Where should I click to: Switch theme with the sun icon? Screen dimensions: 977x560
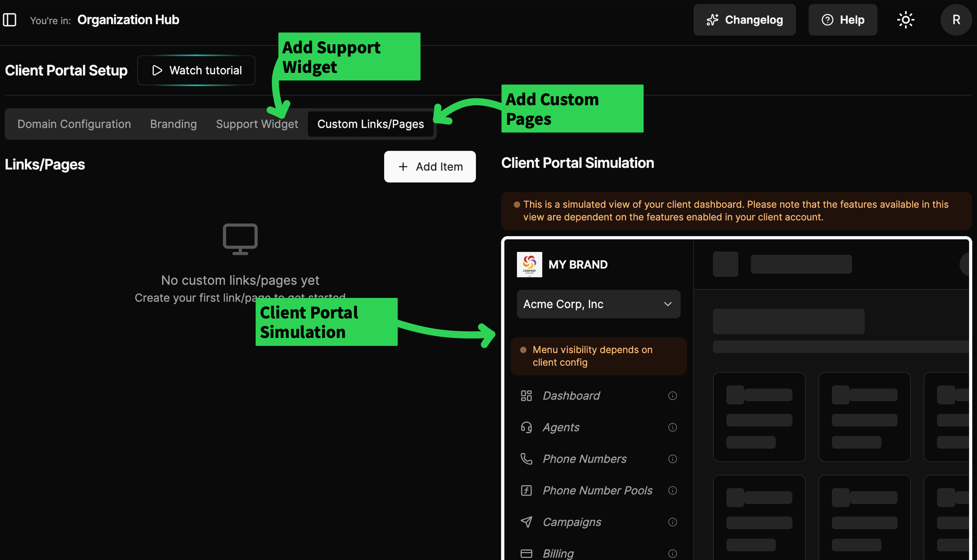905,20
